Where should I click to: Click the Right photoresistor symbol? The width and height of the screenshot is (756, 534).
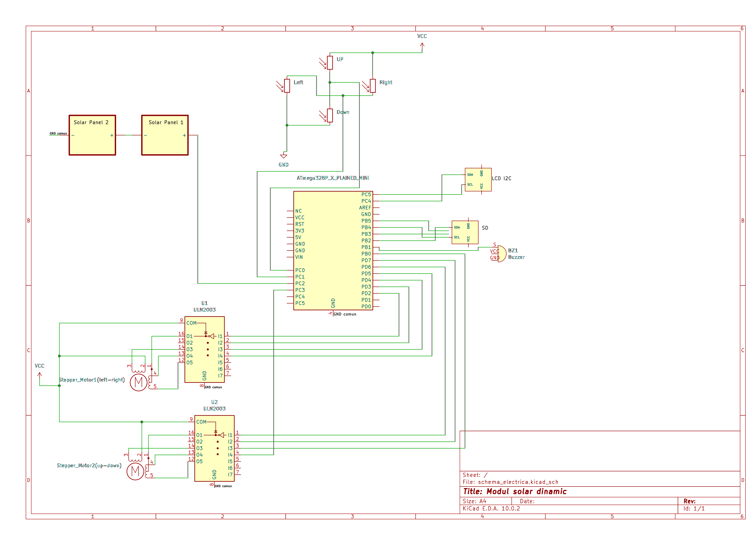pyautogui.click(x=373, y=85)
